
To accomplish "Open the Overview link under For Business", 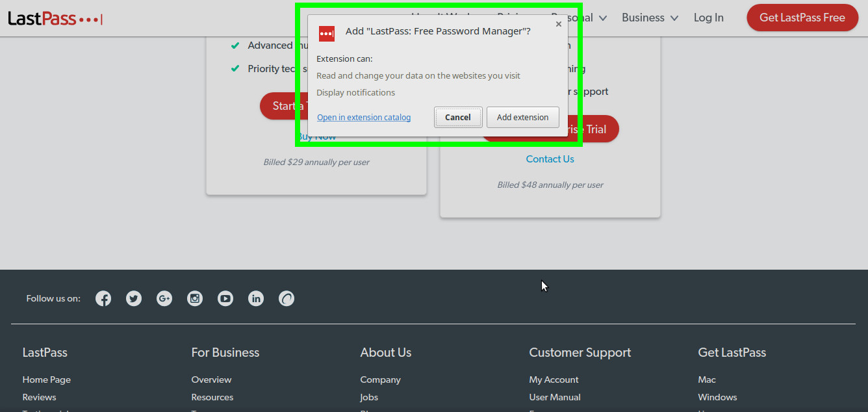I will (x=211, y=380).
